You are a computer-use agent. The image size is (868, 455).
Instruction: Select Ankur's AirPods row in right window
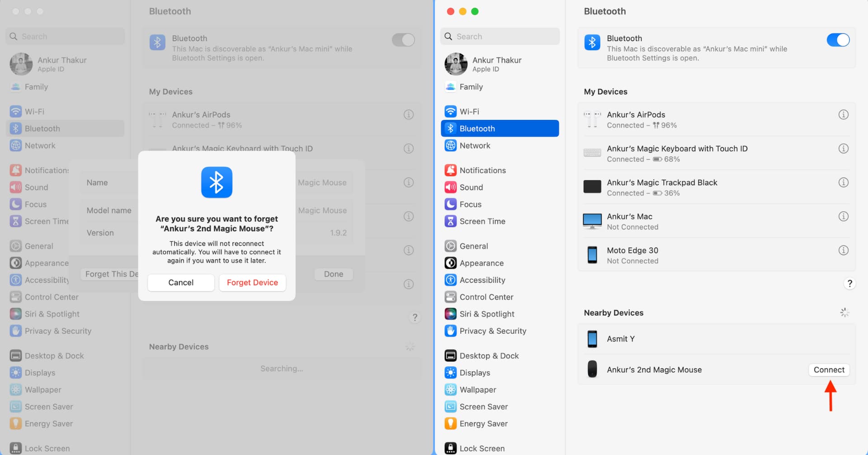tap(717, 119)
